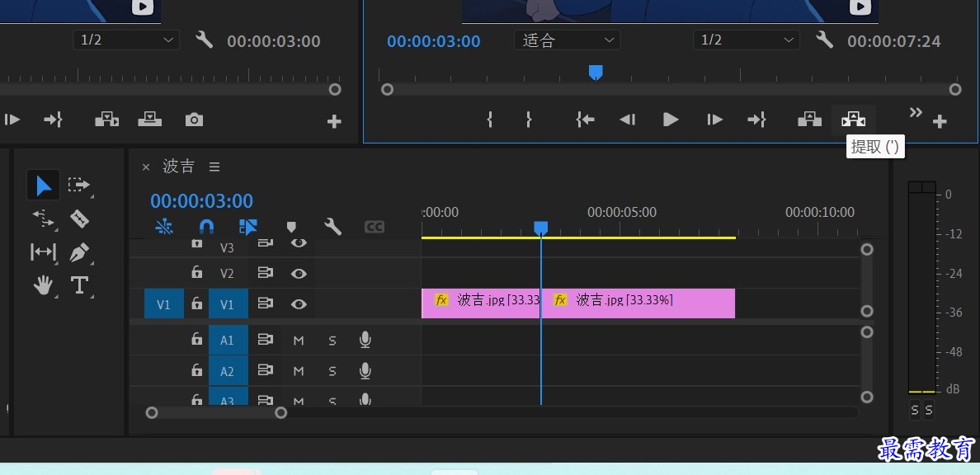Open Source monitor 1/2 resolution dropdown
Viewport: 980px width, 475px height.
tap(126, 40)
